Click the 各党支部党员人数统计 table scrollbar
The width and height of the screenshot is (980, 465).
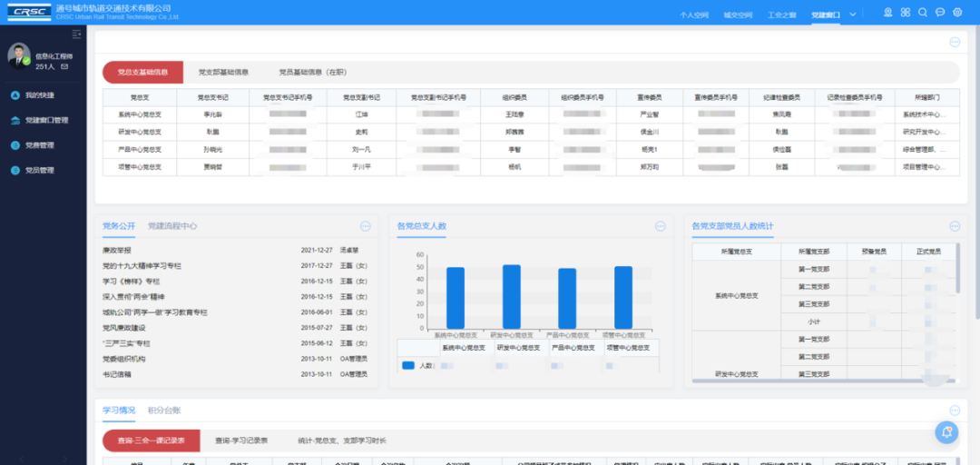click(x=956, y=272)
